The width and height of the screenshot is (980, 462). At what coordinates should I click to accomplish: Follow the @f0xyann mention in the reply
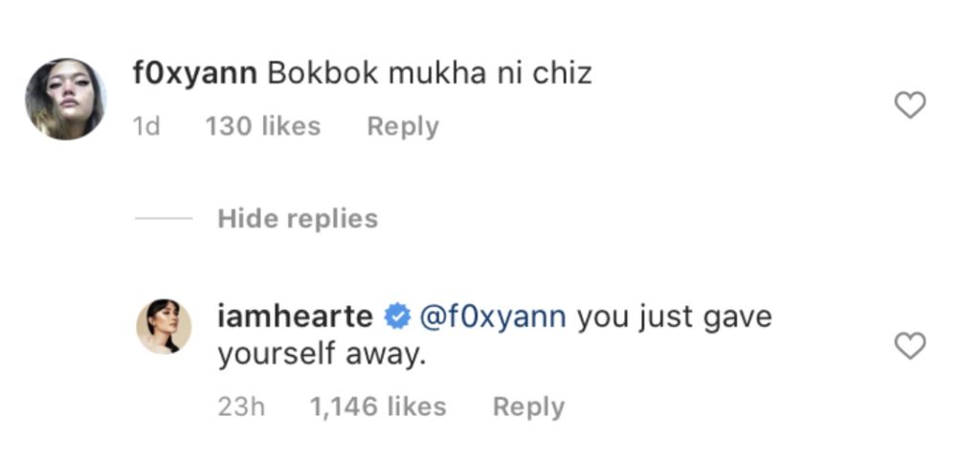click(x=493, y=317)
